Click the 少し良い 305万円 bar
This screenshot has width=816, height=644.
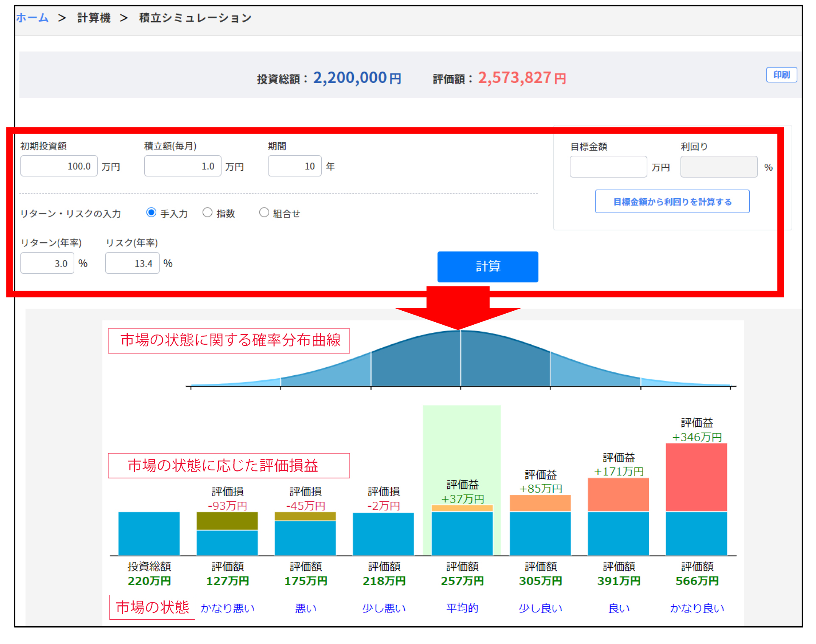(540, 525)
